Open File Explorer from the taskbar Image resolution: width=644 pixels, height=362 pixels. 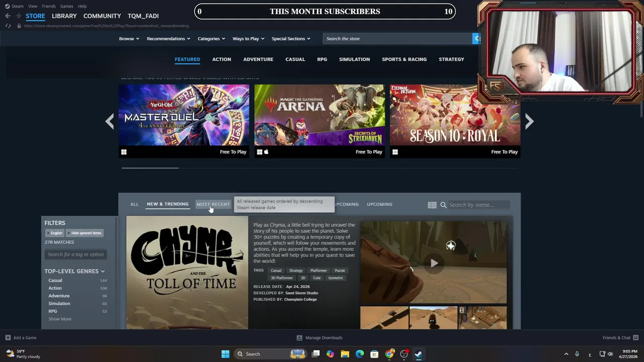[x=345, y=354]
